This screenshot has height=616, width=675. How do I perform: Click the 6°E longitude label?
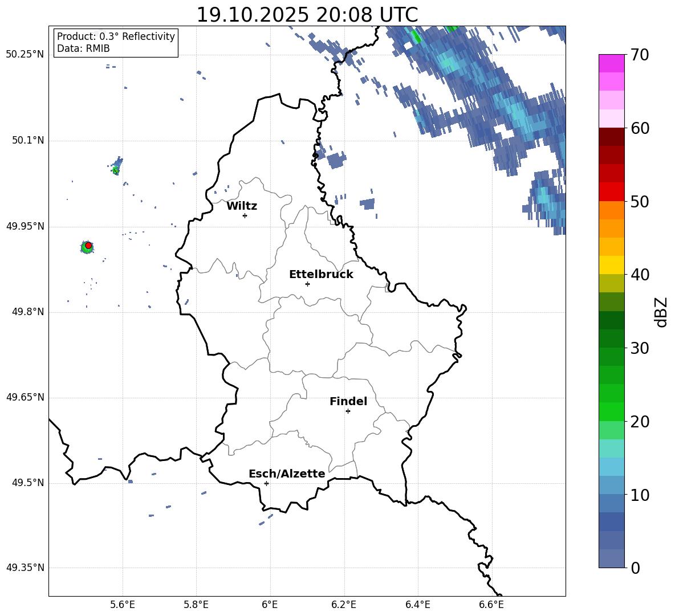pyautogui.click(x=270, y=605)
